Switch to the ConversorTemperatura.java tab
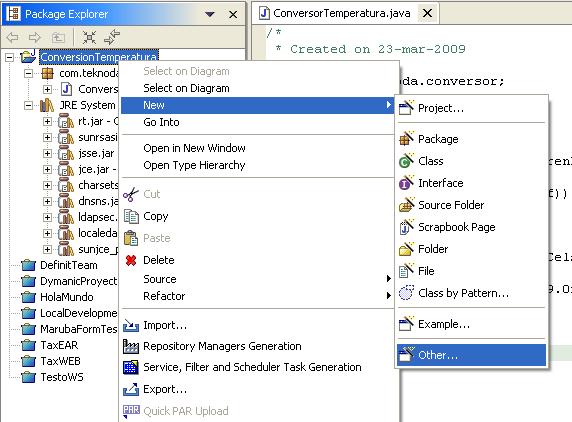Image resolution: width=572 pixels, height=422 pixels. click(341, 13)
